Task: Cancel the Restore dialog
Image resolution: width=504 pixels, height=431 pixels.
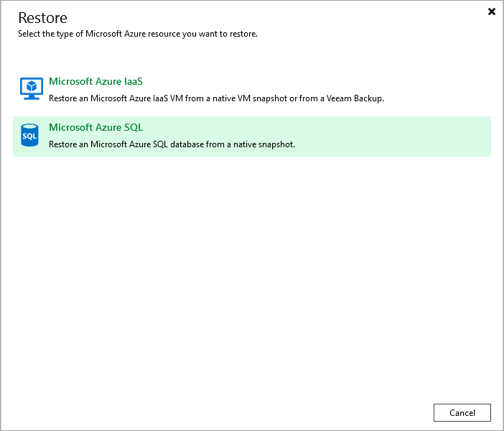Action: coord(462,412)
